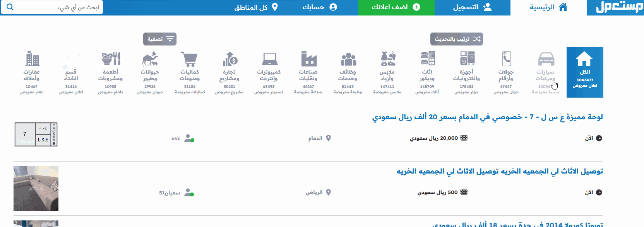Choose the furniture and decor category icon
644x227 pixels.
coord(427,58)
